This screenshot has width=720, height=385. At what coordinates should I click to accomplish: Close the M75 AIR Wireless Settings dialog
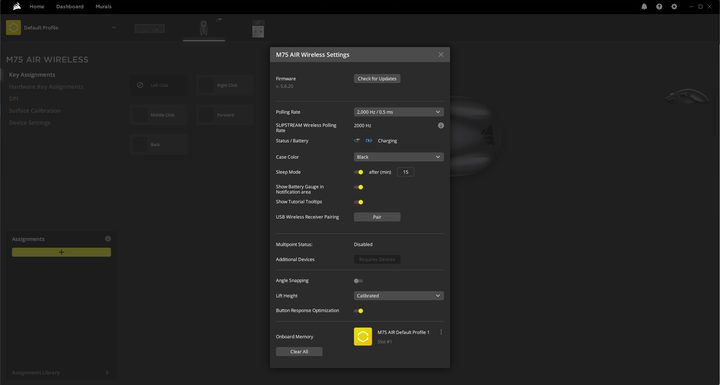coord(441,55)
